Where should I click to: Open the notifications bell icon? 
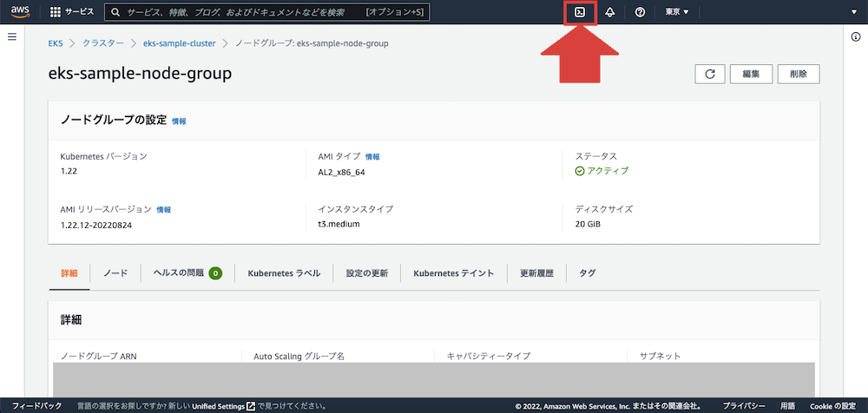pyautogui.click(x=610, y=12)
